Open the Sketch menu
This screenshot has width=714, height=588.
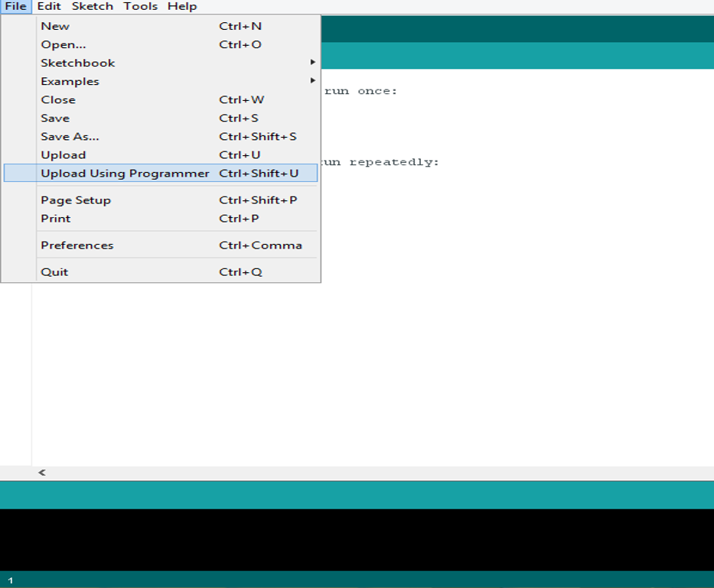(x=92, y=6)
